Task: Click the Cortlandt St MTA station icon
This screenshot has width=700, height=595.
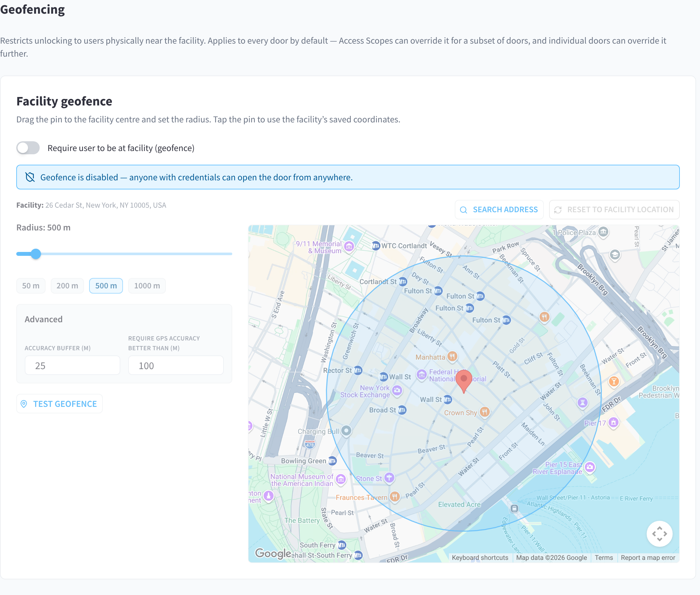Action: point(403,282)
